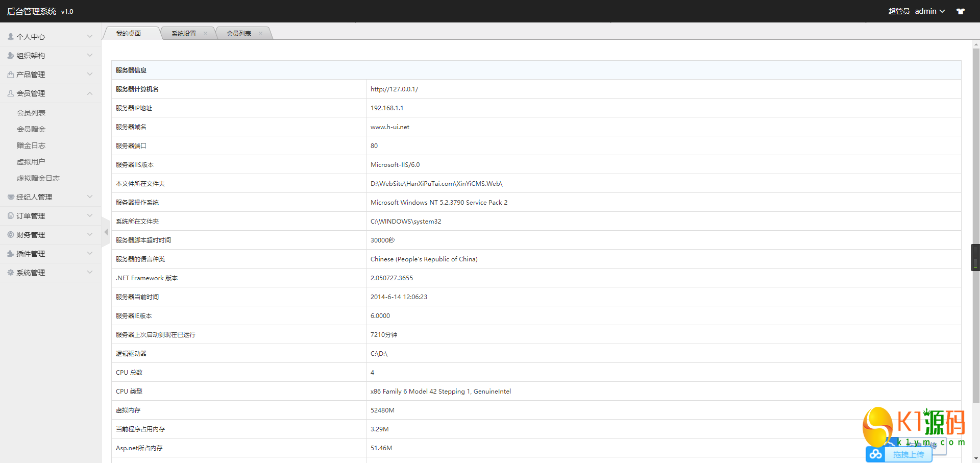
Task: Click the 插件管理 puzzle piece icon
Action: click(11, 254)
